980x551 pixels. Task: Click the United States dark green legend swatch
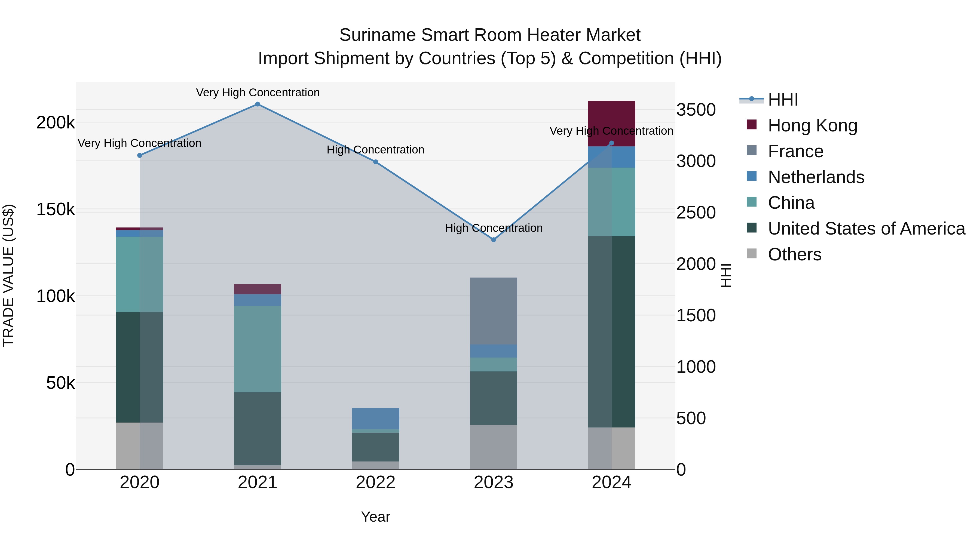coord(752,228)
